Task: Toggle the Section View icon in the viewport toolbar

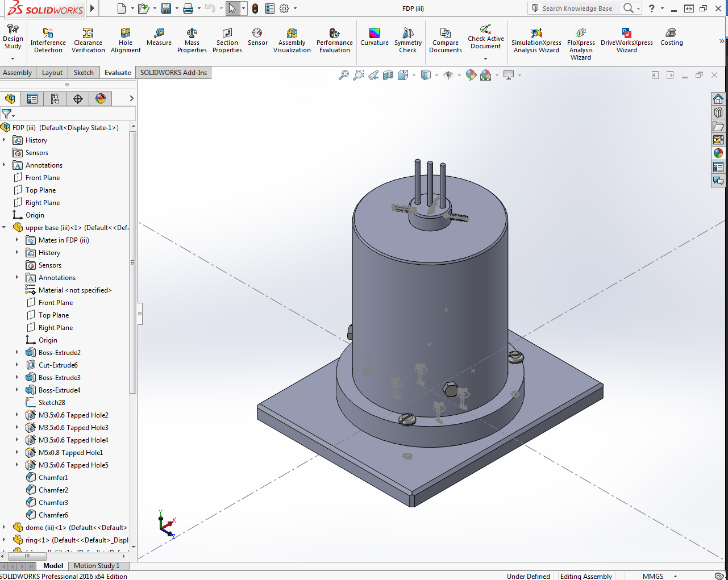Action: pyautogui.click(x=388, y=75)
